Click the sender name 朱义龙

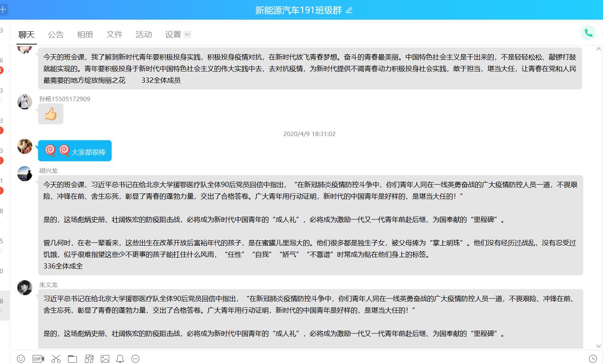pos(48,285)
